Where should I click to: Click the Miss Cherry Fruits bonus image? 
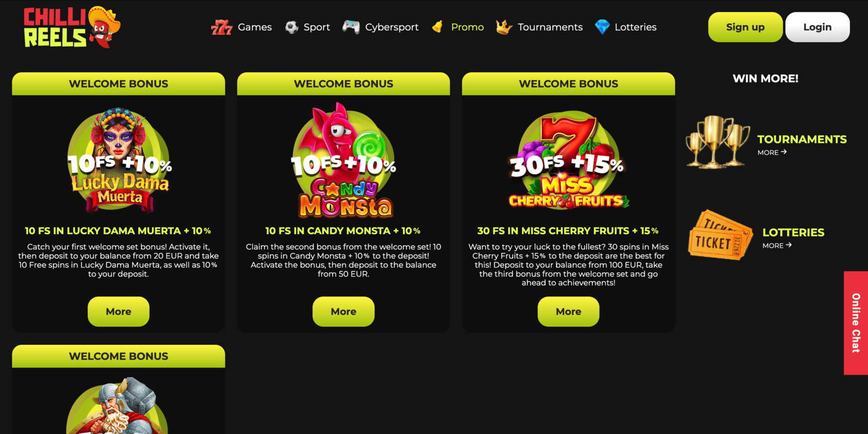tap(569, 161)
